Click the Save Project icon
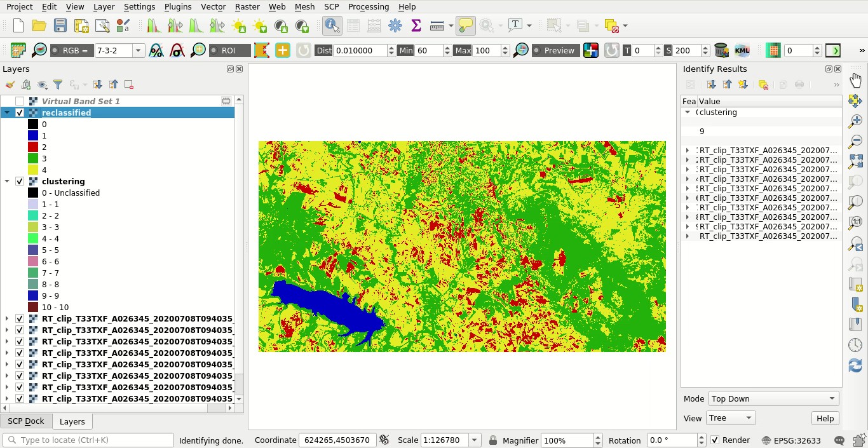This screenshot has width=868, height=448. tap(60, 26)
